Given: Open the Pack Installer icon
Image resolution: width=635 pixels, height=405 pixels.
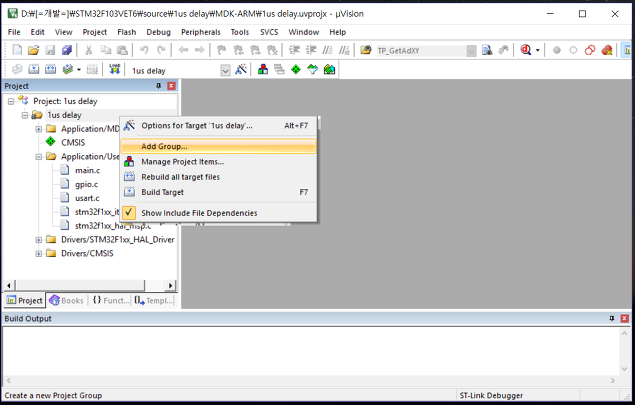Looking at the screenshot, I should coord(329,70).
